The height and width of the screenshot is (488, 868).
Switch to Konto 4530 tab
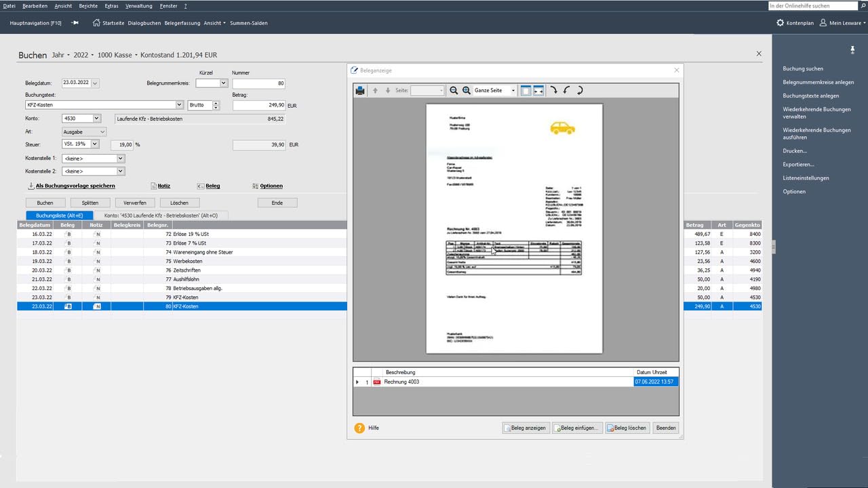pyautogui.click(x=161, y=216)
